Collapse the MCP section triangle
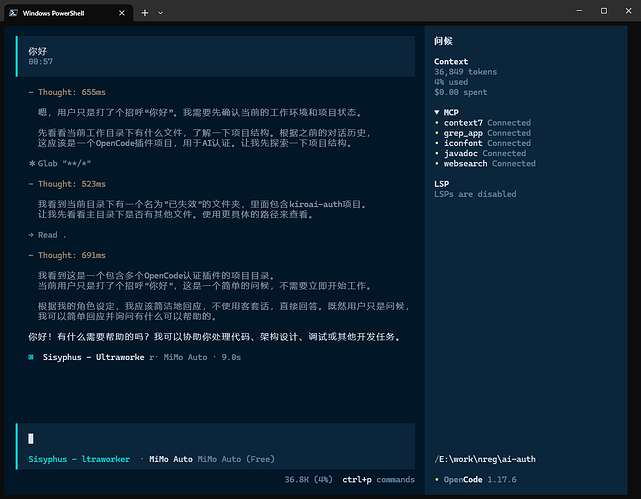Viewport: 641px width, 499px height. (437, 112)
